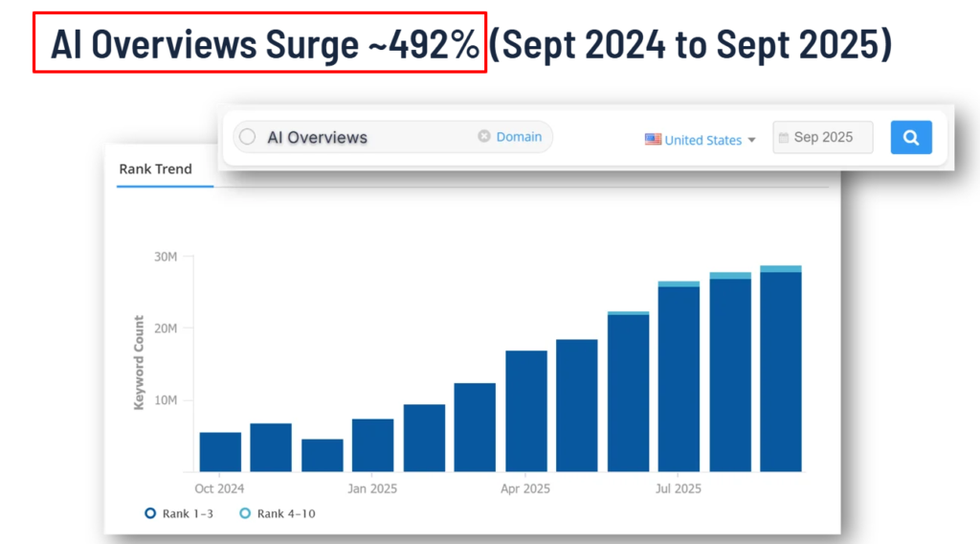This screenshot has width=980, height=544.
Task: Click the blue magnifier search button
Action: pyautogui.click(x=911, y=138)
